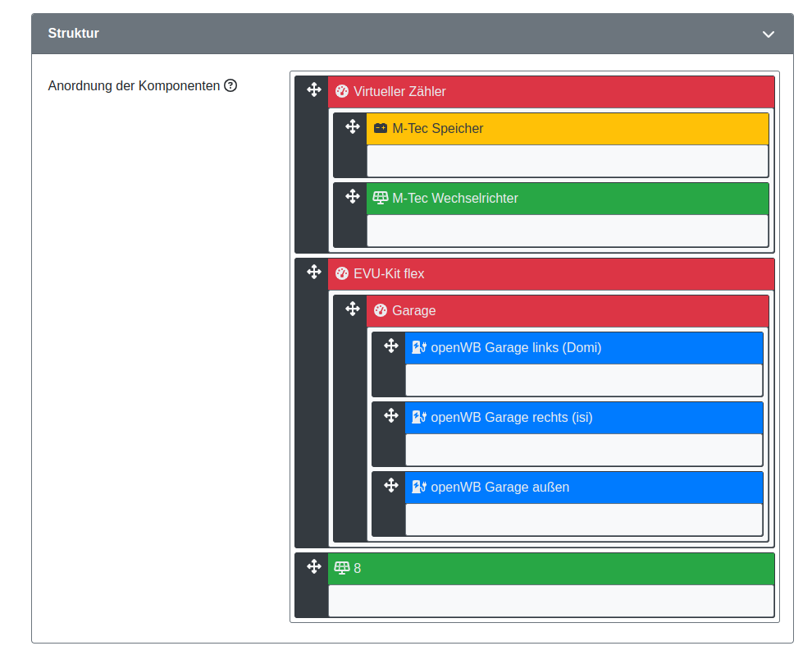The width and height of the screenshot is (812, 655).
Task: Select the openWB Garage außen row
Action: 584,488
